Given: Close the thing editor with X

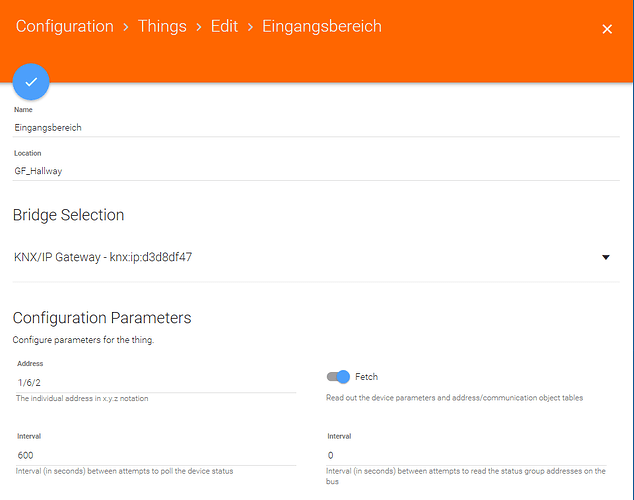Looking at the screenshot, I should pos(606,29).
